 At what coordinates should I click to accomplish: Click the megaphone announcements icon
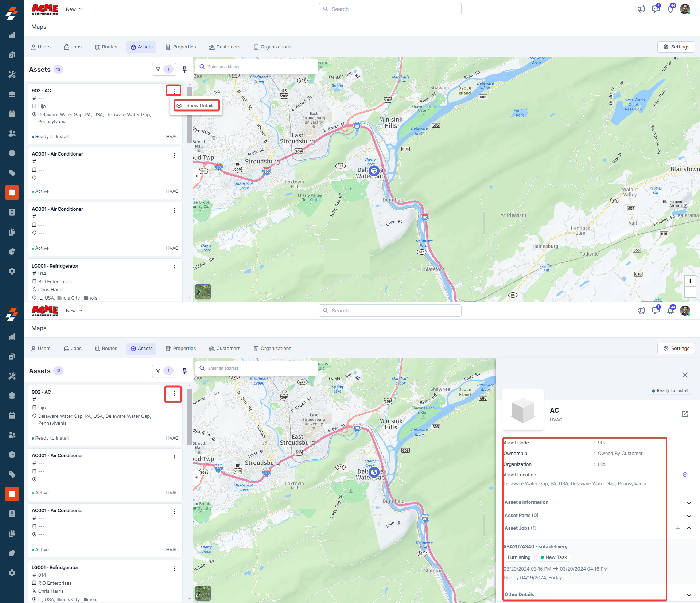tap(641, 9)
